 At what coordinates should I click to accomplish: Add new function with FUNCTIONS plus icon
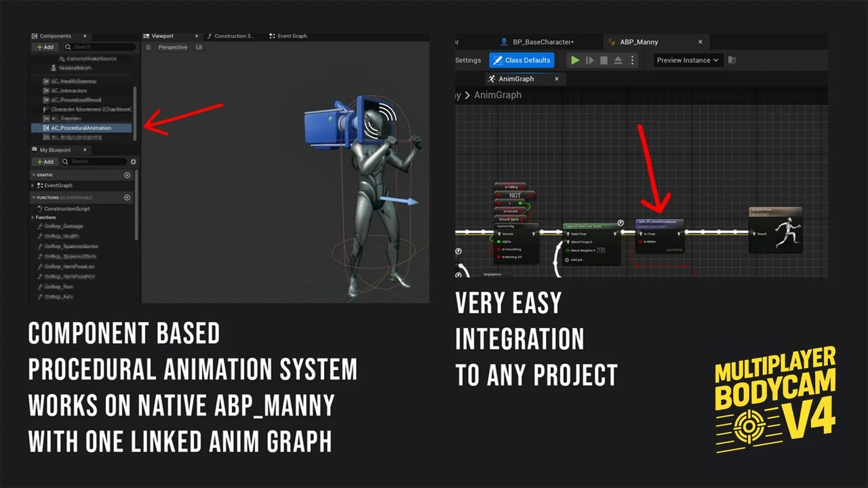coord(127,198)
